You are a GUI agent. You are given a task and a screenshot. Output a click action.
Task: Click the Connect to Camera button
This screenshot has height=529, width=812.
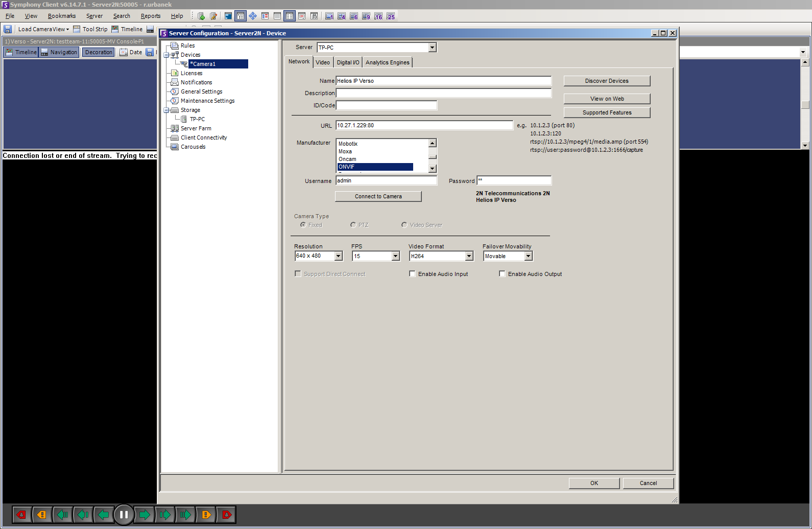point(378,196)
